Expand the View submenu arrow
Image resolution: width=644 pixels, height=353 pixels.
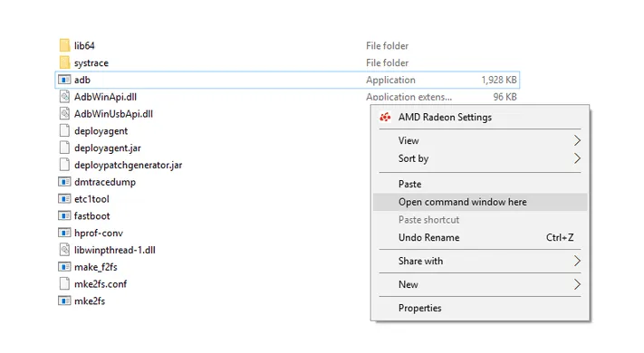[x=577, y=140]
